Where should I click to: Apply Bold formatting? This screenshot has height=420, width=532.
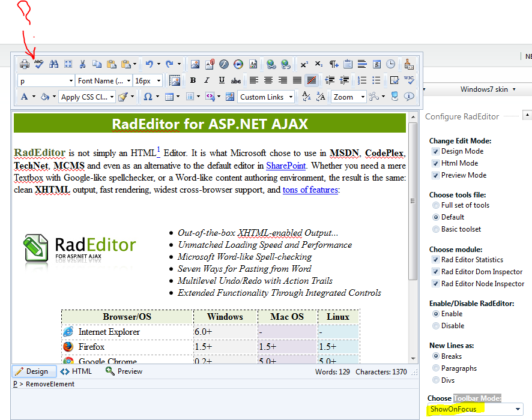(193, 80)
